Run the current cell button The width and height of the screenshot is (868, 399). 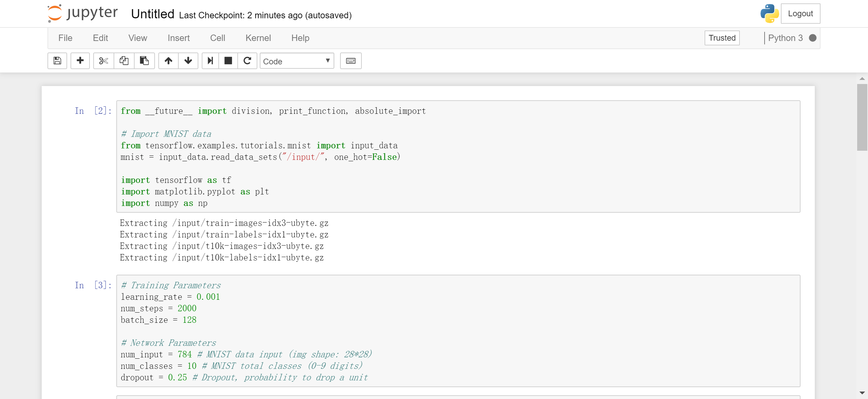tap(210, 61)
